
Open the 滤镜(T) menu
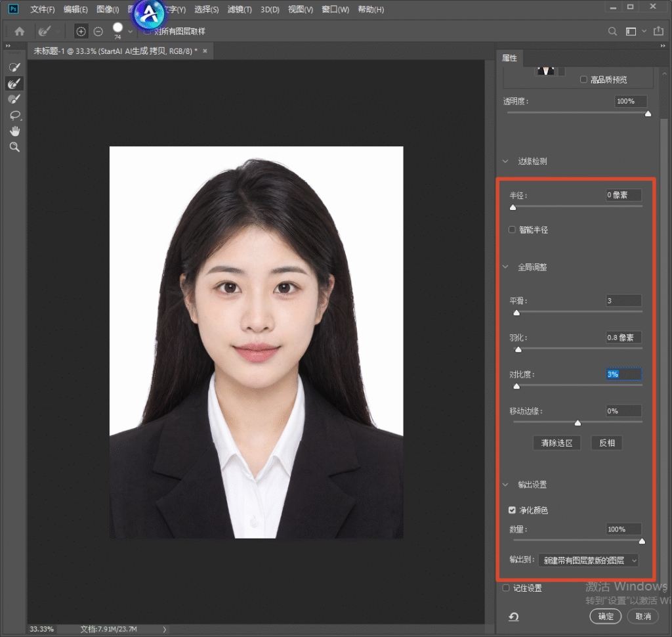(x=240, y=9)
